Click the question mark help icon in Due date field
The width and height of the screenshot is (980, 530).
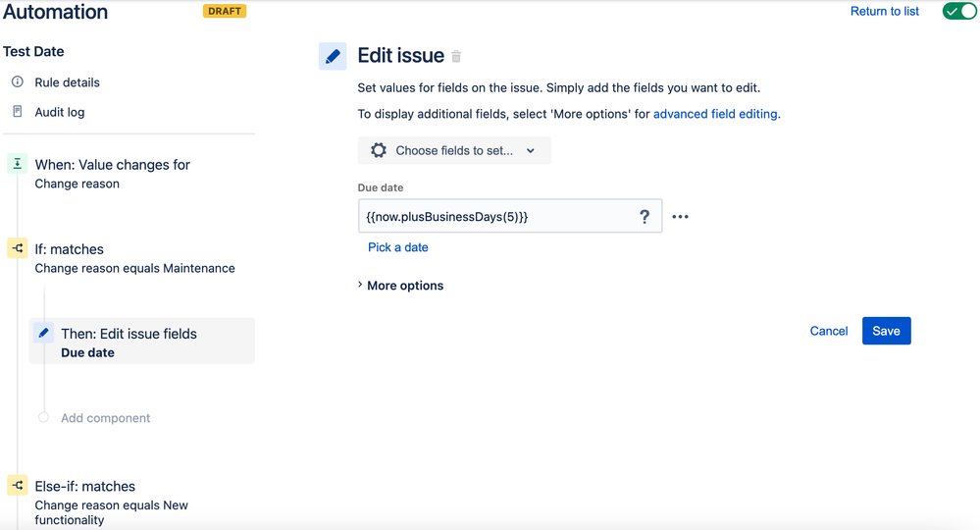point(645,217)
